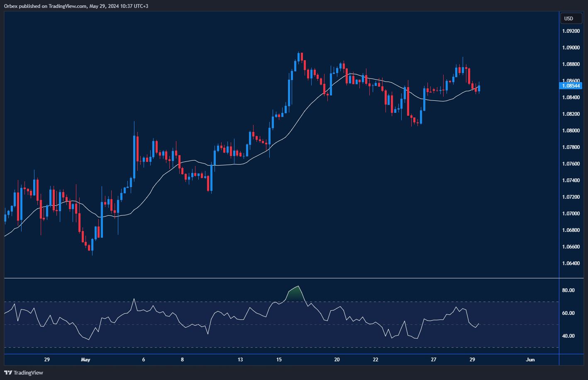Select the 1.07800 price level label

[571, 147]
